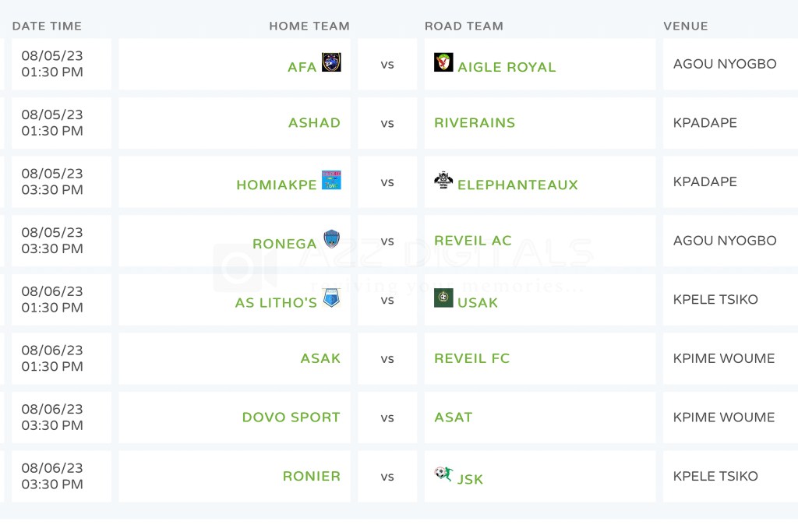This screenshot has height=532, width=798.
Task: Open the ASAT road team link
Action: 454,417
